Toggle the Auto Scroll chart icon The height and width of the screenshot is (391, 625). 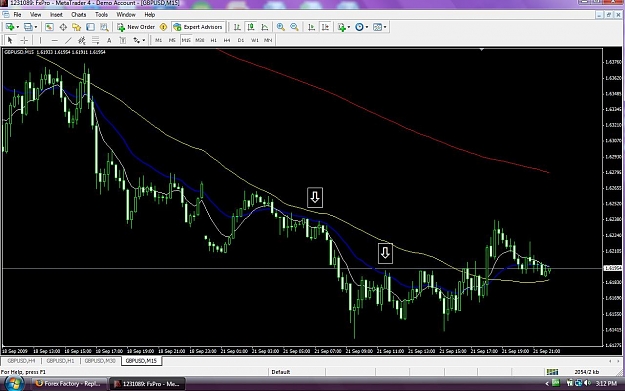pyautogui.click(x=312, y=27)
